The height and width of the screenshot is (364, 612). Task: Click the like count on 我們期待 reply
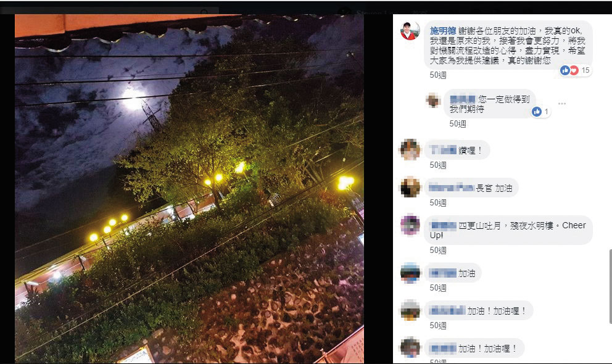point(547,112)
